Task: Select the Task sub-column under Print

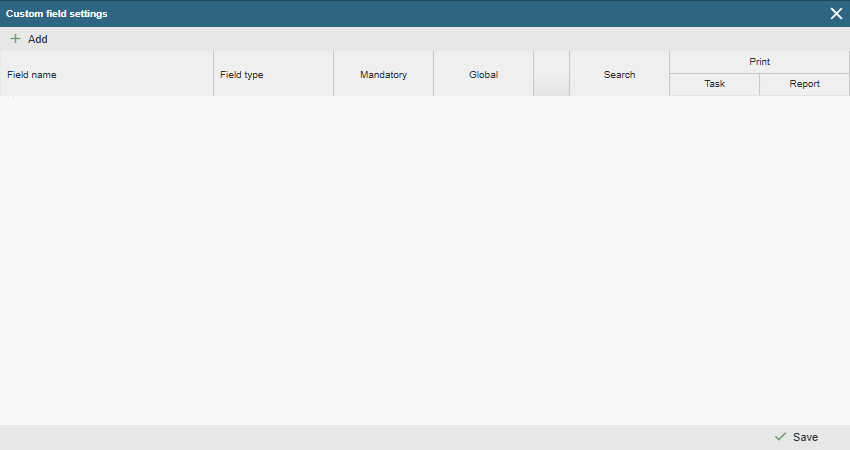Action: (714, 85)
